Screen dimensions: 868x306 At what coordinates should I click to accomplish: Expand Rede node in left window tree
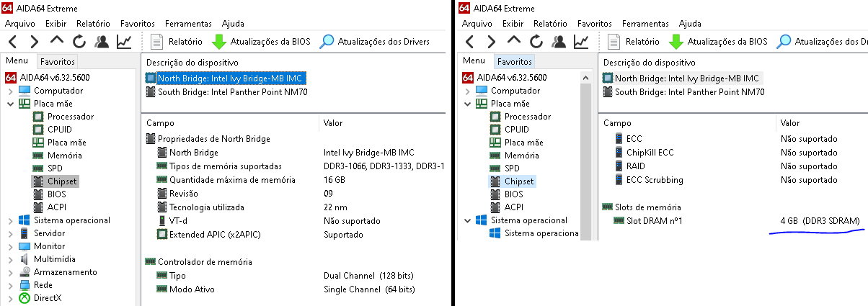point(10,285)
